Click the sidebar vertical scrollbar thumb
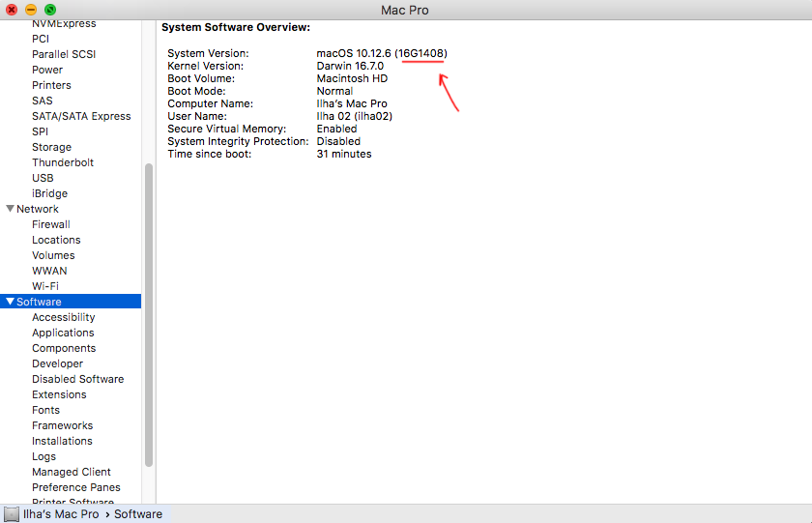 pyautogui.click(x=149, y=315)
